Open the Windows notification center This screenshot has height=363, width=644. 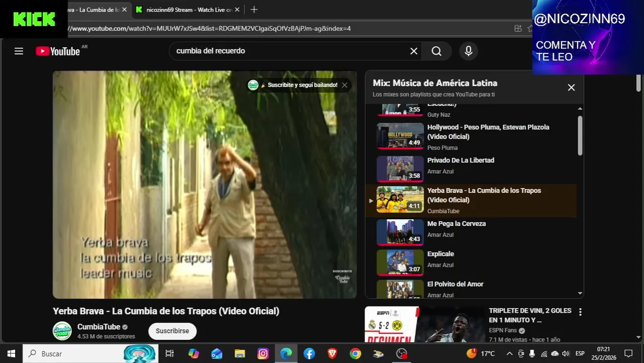[x=628, y=353]
